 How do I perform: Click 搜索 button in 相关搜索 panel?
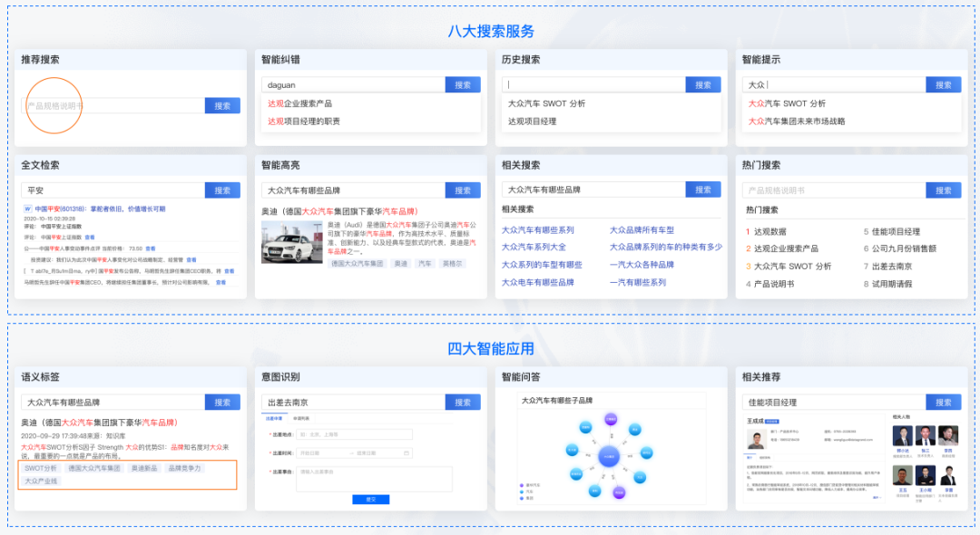click(703, 190)
